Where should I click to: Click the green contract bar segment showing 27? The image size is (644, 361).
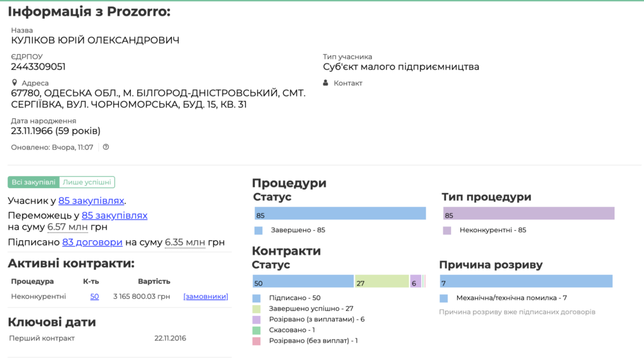click(382, 282)
